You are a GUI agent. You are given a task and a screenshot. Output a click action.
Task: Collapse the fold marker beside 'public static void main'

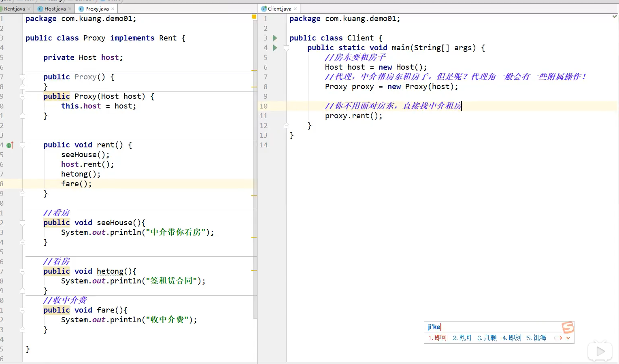coord(287,48)
